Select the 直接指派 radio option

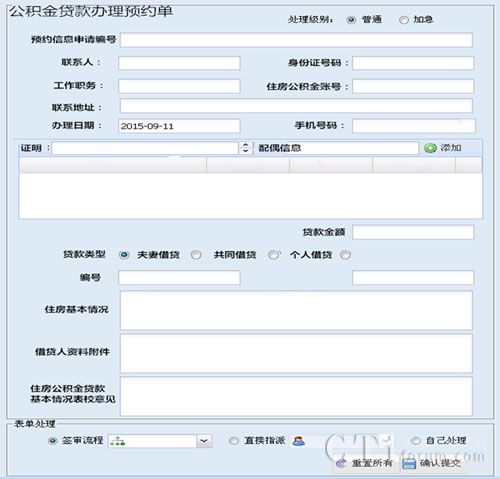pyautogui.click(x=234, y=441)
